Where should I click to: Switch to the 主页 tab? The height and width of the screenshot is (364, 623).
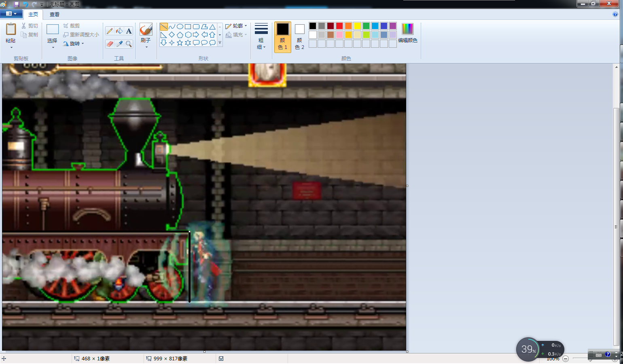(33, 15)
